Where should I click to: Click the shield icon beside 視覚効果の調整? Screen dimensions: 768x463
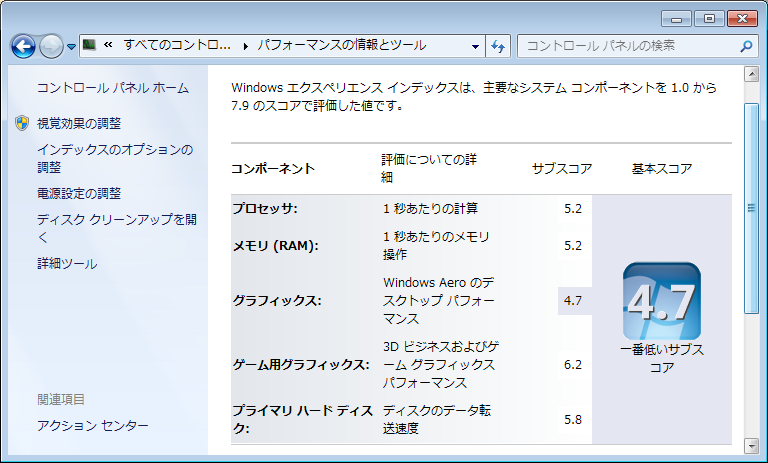point(22,123)
